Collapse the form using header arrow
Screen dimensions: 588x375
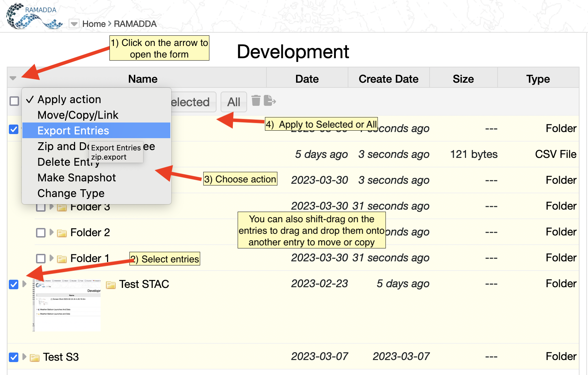pyautogui.click(x=13, y=78)
